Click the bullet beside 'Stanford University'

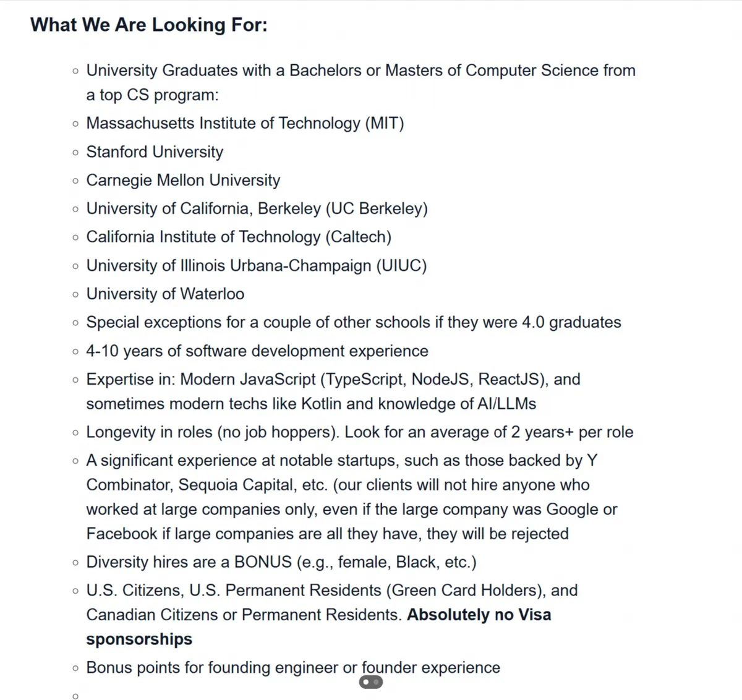tap(75, 152)
